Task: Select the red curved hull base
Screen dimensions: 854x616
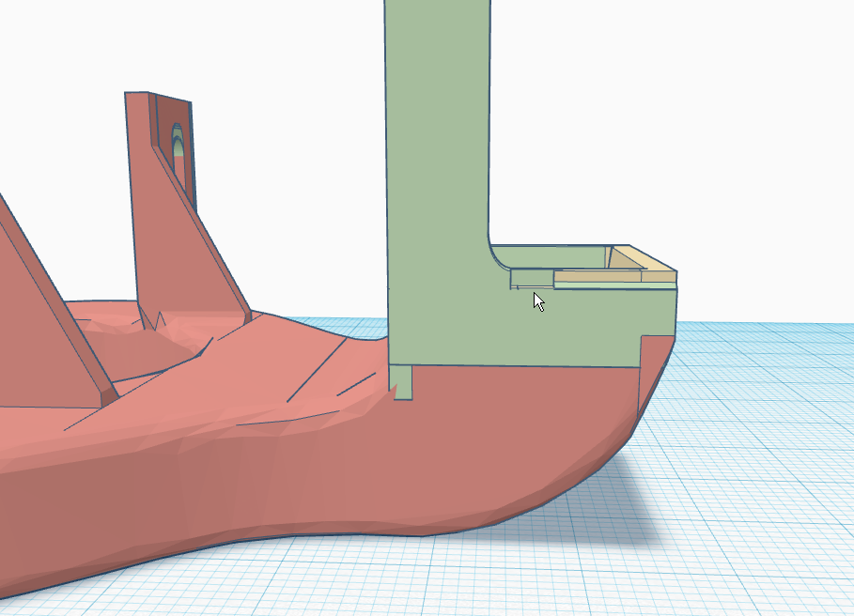Action: (x=282, y=451)
